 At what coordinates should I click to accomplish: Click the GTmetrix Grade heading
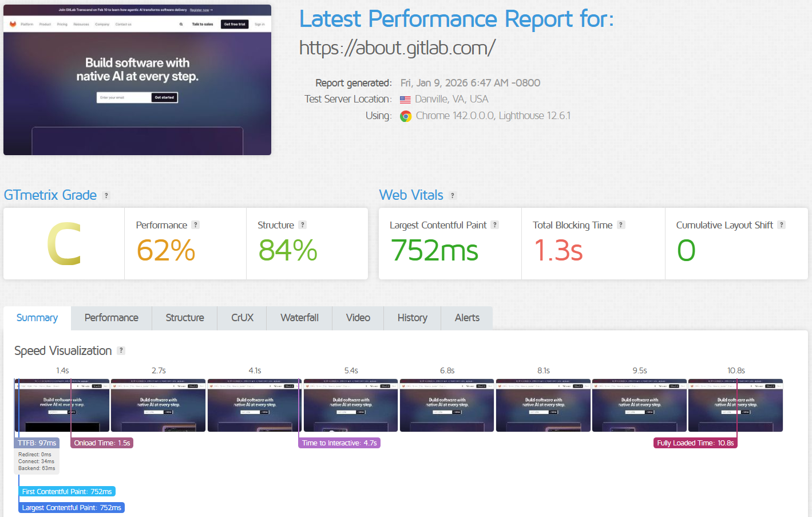point(50,195)
